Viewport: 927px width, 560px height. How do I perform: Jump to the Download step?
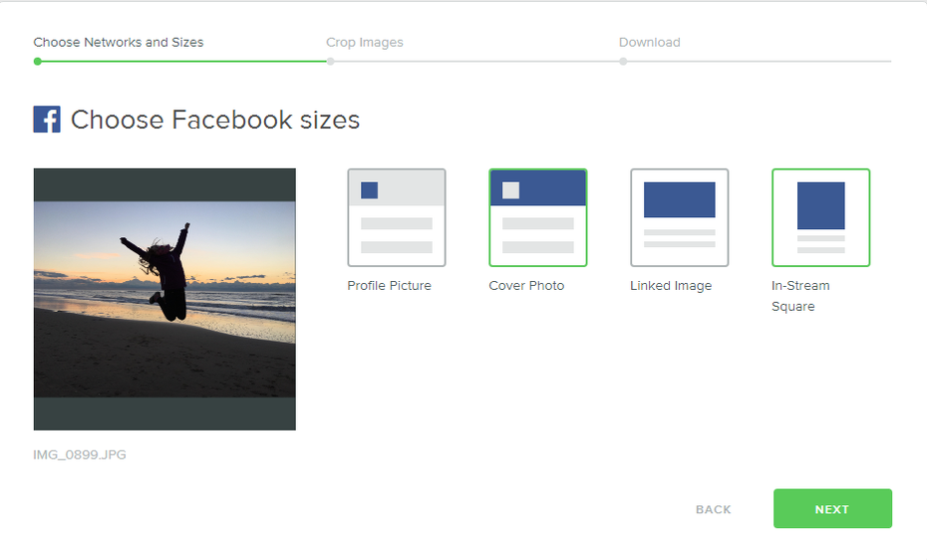pos(649,42)
